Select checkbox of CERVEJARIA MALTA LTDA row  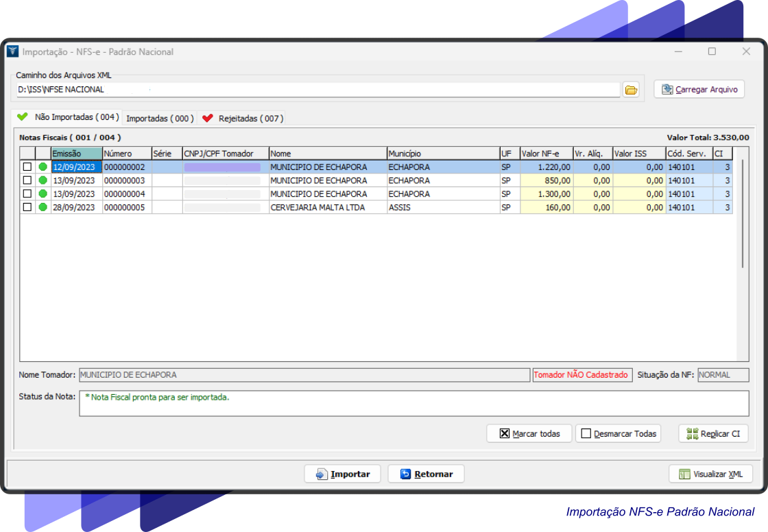[x=27, y=207]
